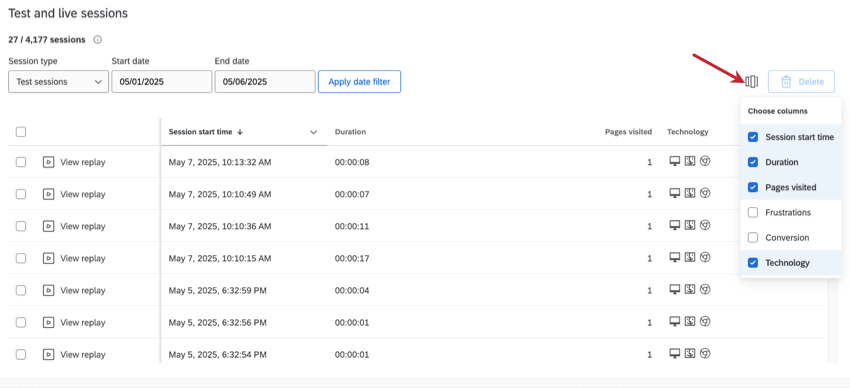Click the Technology column header

point(687,132)
